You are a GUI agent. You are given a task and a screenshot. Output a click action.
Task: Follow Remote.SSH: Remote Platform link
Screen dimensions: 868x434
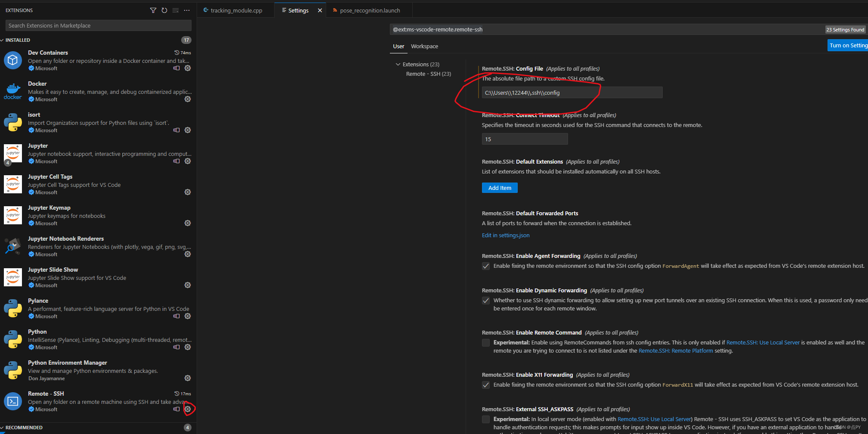click(676, 351)
